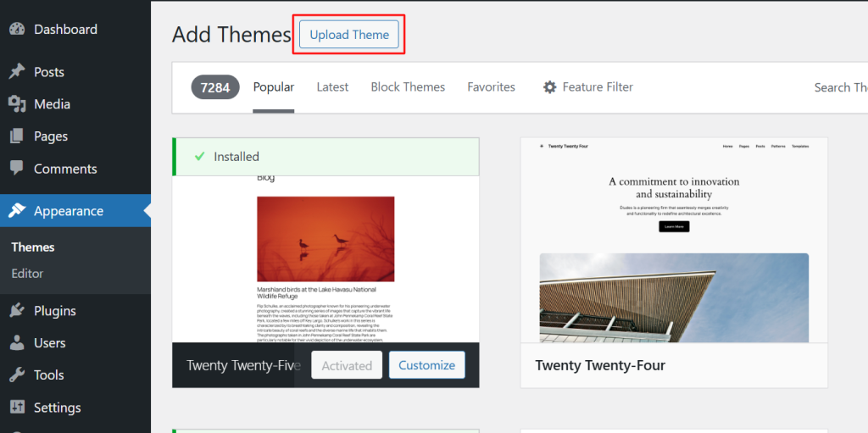Image resolution: width=868 pixels, height=433 pixels.
Task: Click the Pages icon in sidebar
Action: [x=17, y=136]
